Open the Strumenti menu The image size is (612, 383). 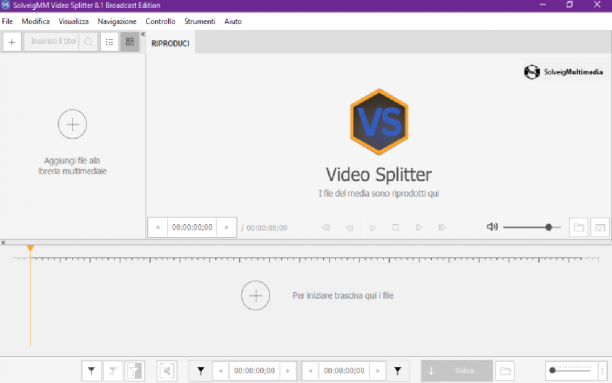199,21
